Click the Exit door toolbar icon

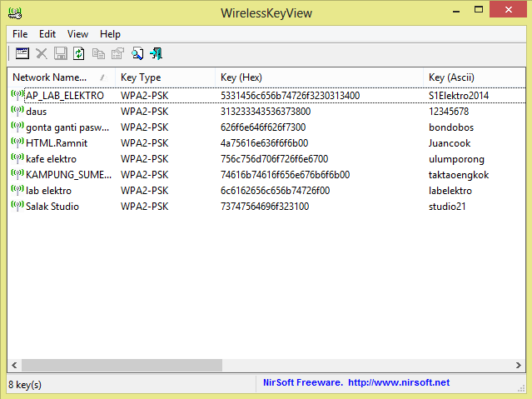(157, 53)
